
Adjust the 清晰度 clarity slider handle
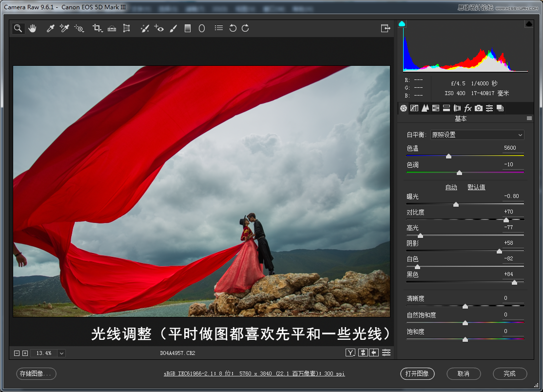(465, 307)
